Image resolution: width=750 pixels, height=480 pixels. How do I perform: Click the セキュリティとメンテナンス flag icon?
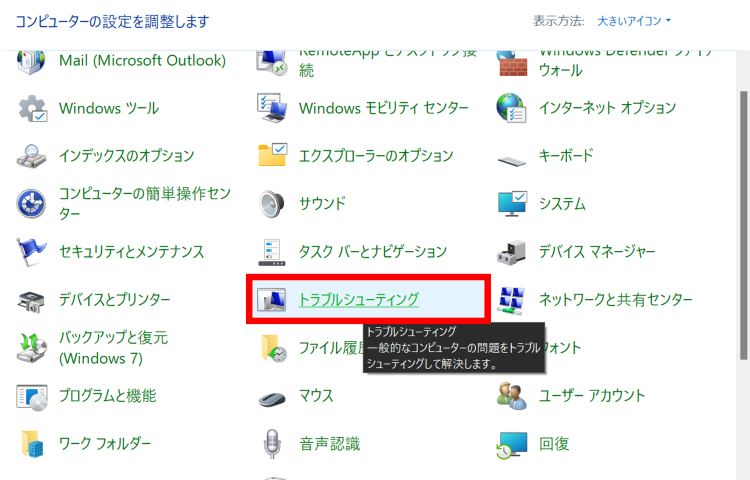(x=32, y=252)
